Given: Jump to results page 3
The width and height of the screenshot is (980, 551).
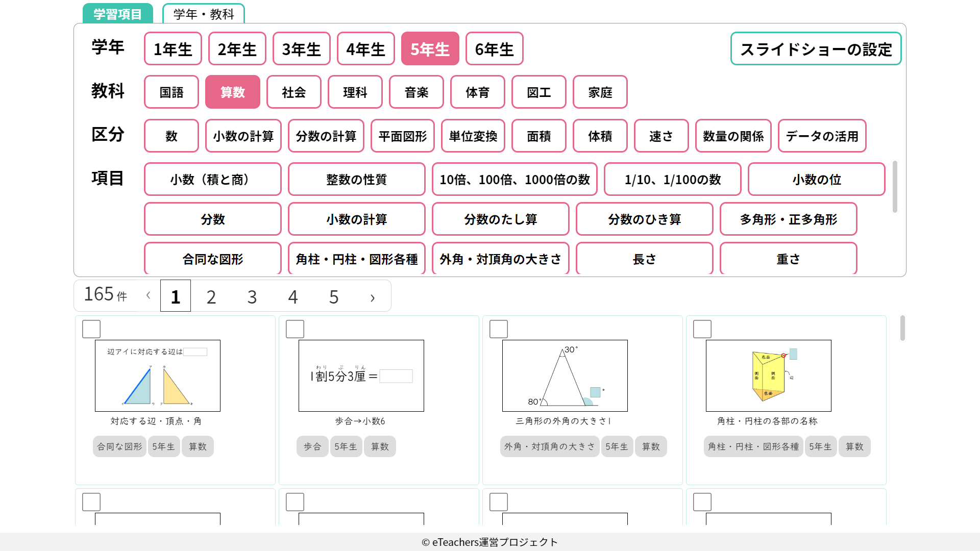Looking at the screenshot, I should tap(252, 296).
